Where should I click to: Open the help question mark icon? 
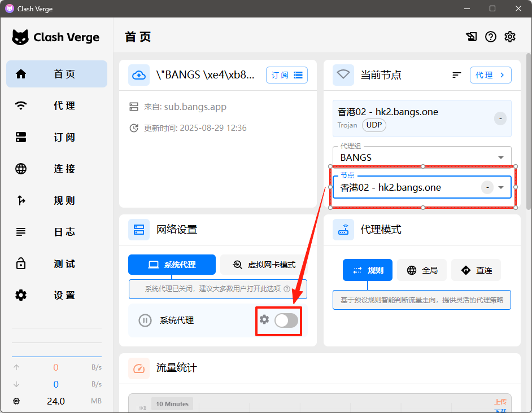[x=491, y=37]
